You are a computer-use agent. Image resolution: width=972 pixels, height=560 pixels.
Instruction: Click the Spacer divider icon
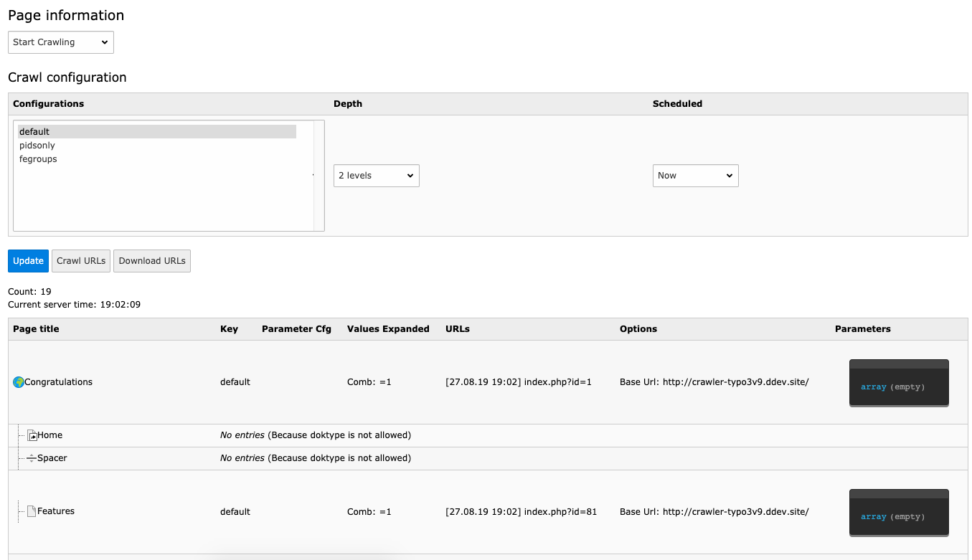(32, 458)
